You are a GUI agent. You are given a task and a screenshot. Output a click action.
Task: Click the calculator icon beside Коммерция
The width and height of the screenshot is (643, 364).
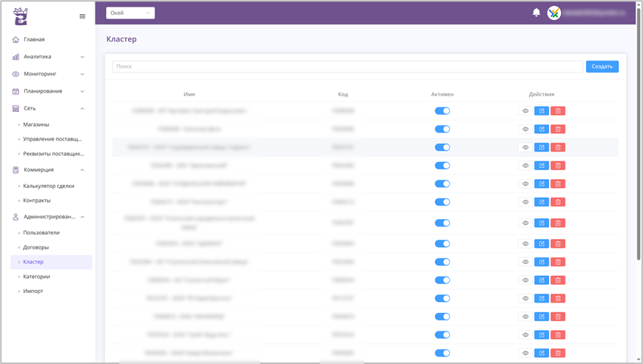[x=16, y=169]
